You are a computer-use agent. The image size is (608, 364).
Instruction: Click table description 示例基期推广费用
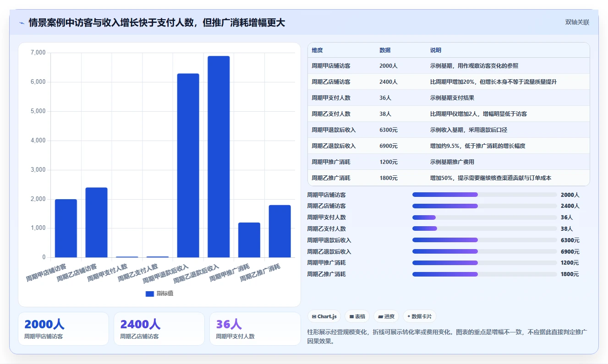(x=452, y=162)
